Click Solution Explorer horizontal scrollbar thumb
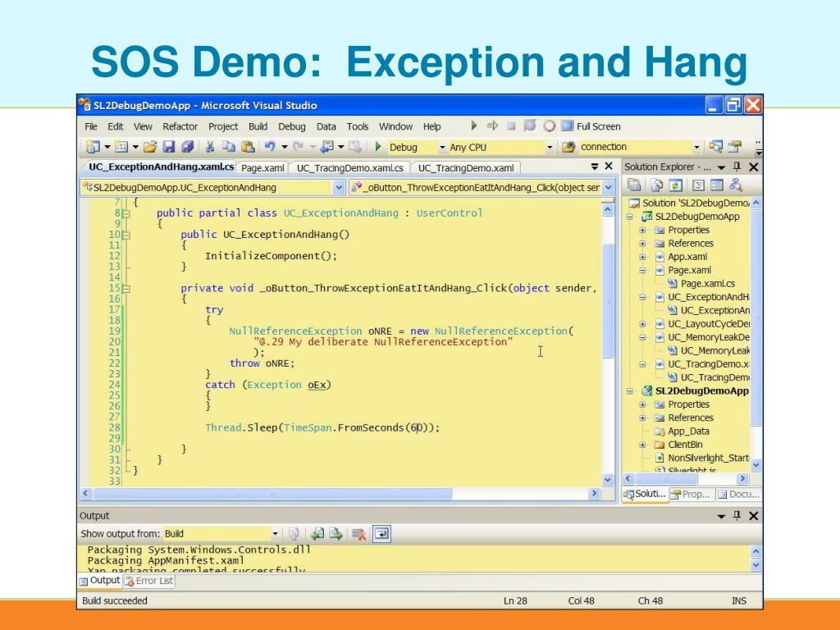The width and height of the screenshot is (840, 630). pos(666,478)
